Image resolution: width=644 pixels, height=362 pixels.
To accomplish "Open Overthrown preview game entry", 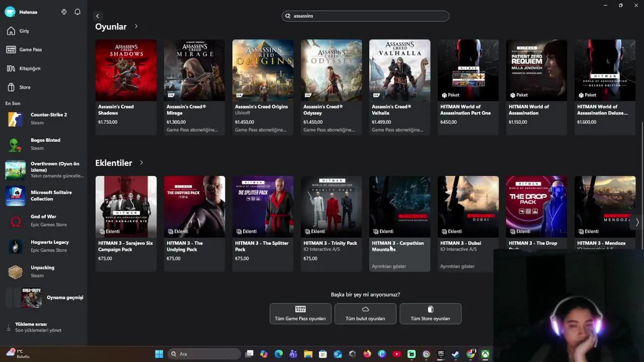I will [x=43, y=170].
